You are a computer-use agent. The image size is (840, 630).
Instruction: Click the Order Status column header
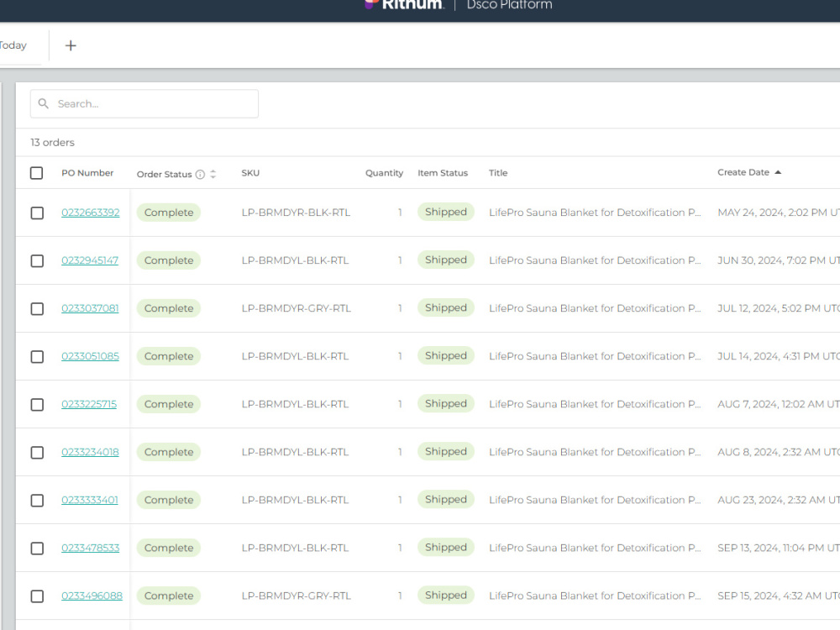click(x=164, y=174)
